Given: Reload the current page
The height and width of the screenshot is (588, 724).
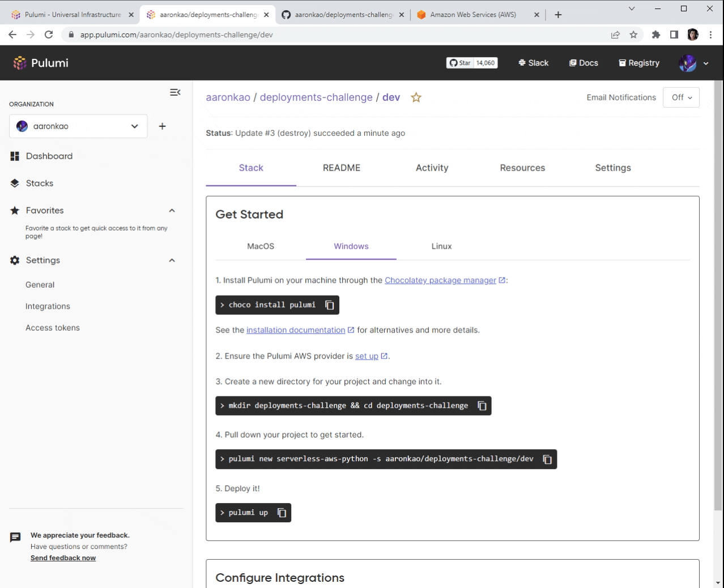Looking at the screenshot, I should click(49, 35).
